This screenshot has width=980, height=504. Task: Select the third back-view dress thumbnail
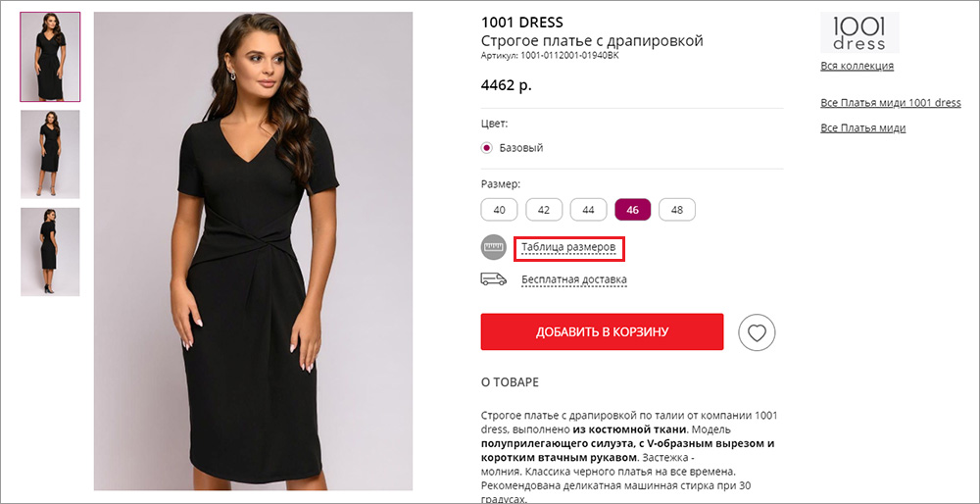(50, 252)
